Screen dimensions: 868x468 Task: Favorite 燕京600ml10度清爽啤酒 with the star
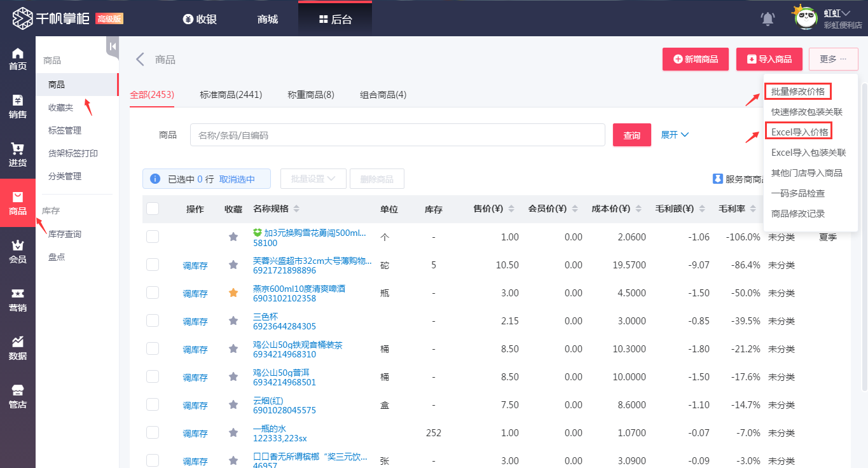233,293
